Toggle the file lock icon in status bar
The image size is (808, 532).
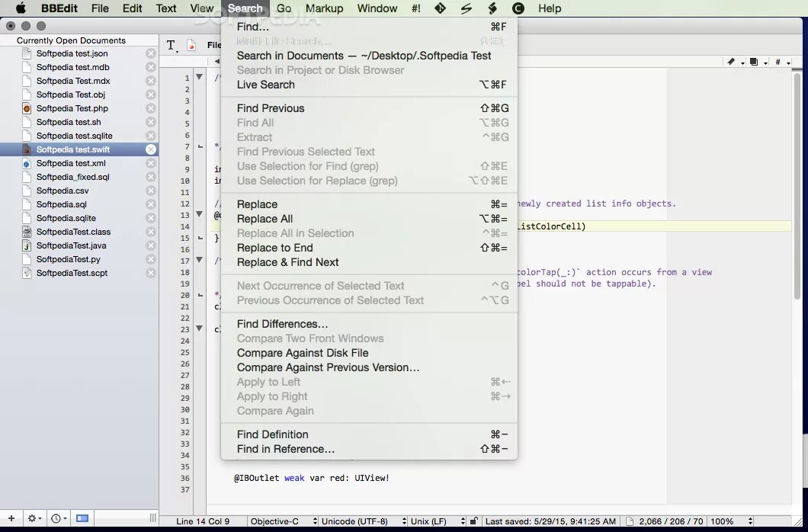[x=474, y=521]
